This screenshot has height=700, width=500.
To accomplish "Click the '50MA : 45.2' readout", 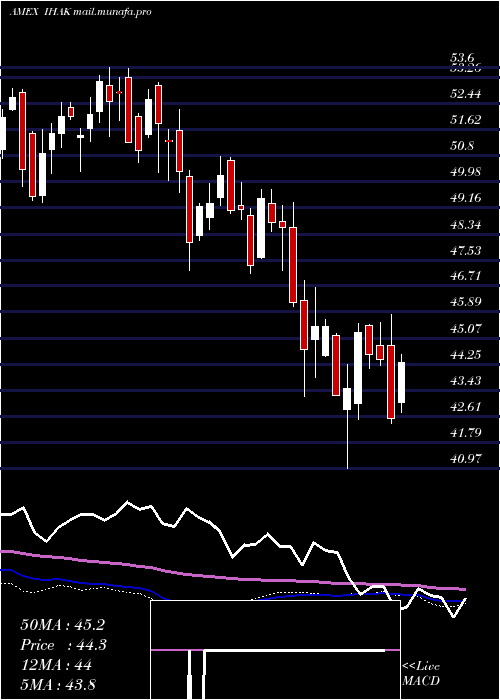I will tap(63, 625).
